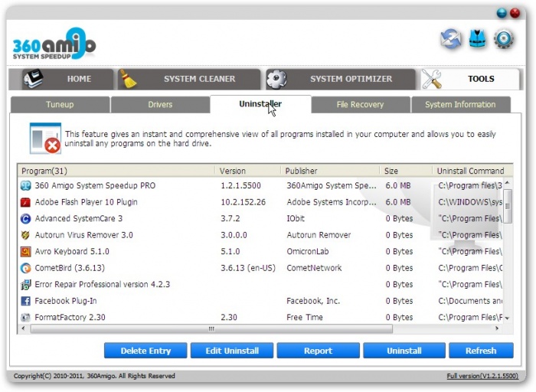Image resolution: width=536 pixels, height=392 pixels.
Task: Click the Facebook Plug-In icon
Action: [x=25, y=301]
